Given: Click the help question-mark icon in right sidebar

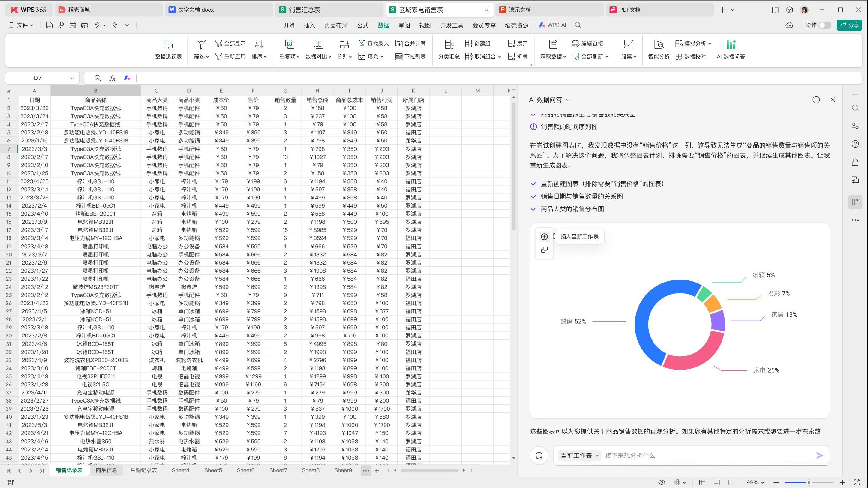Looking at the screenshot, I should [x=855, y=144].
